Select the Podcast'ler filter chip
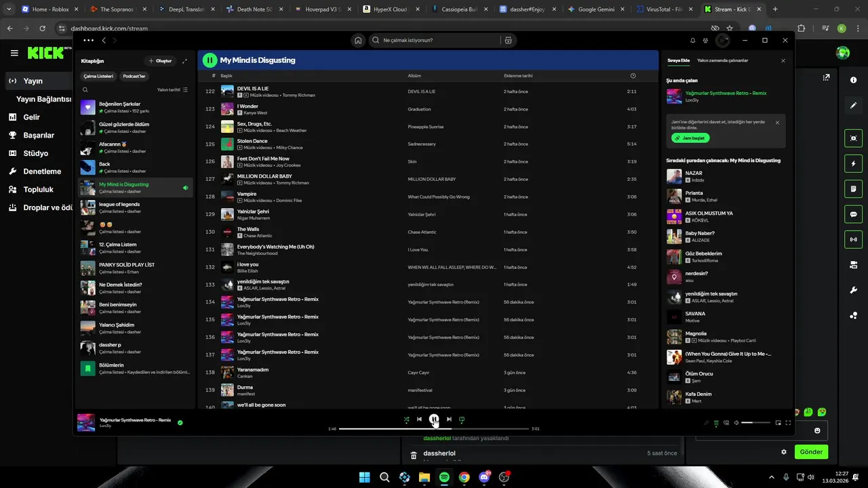 click(134, 76)
